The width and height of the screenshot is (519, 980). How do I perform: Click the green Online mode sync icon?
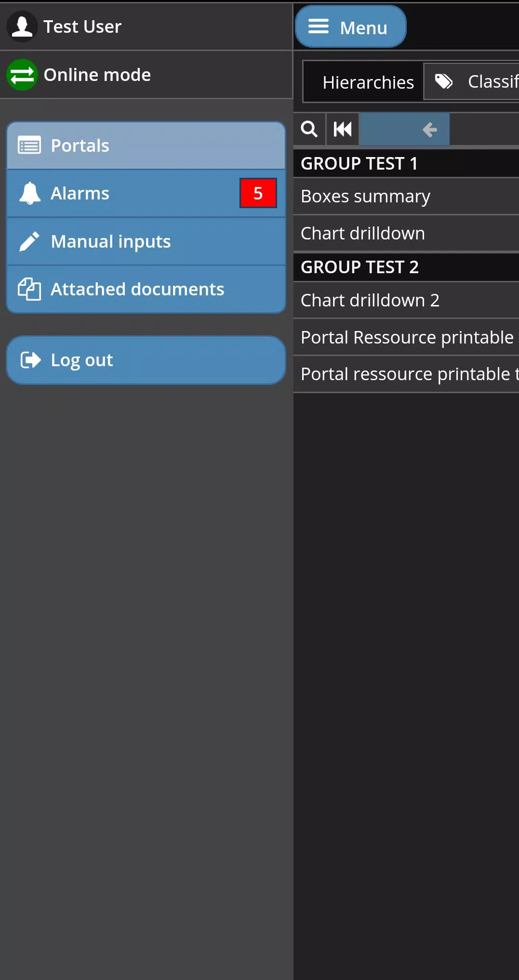coord(22,75)
